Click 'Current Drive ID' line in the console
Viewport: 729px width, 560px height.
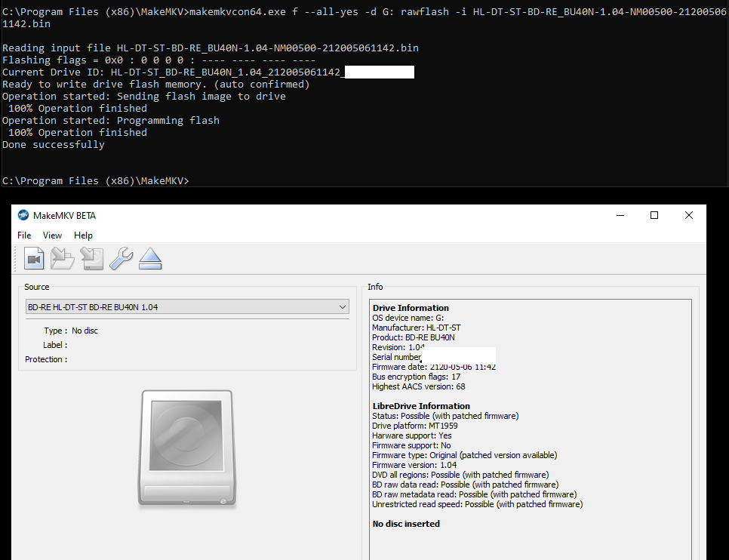pyautogui.click(x=208, y=72)
